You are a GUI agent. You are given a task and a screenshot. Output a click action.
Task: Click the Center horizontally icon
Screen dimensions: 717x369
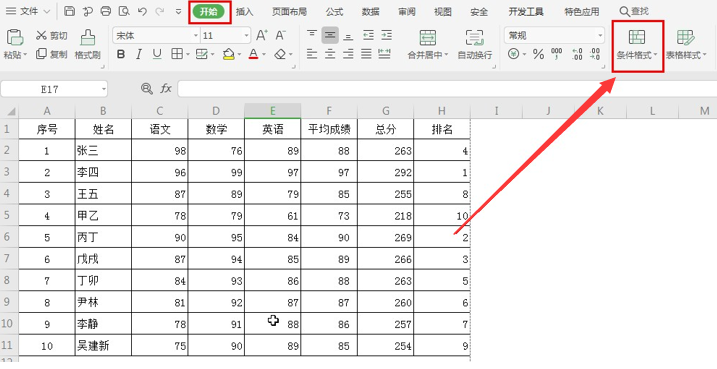[330, 54]
